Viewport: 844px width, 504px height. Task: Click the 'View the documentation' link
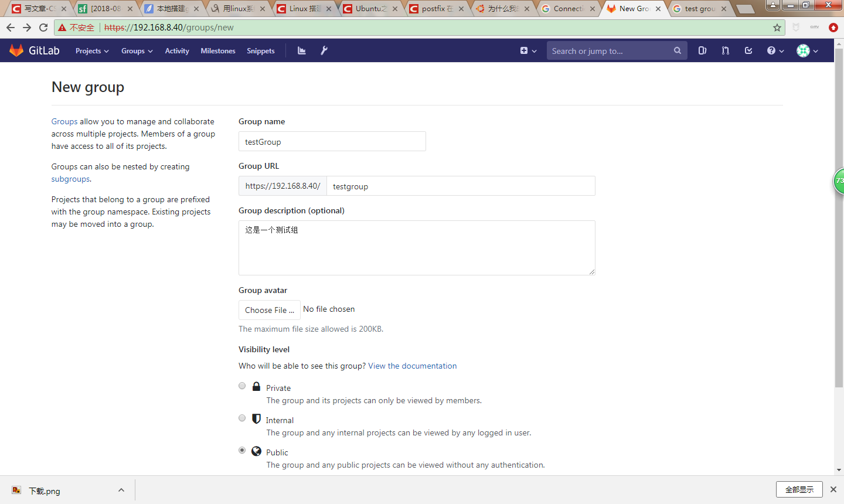pyautogui.click(x=412, y=365)
